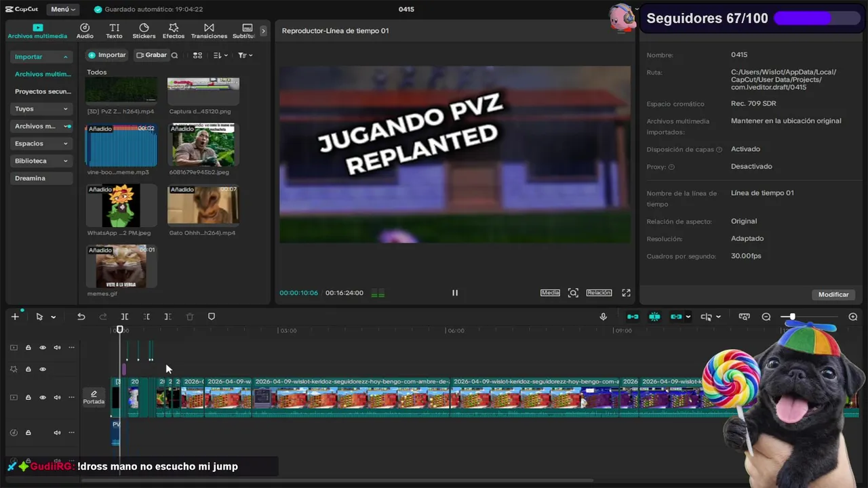Open the sort order dropdown in media panel

(220, 56)
